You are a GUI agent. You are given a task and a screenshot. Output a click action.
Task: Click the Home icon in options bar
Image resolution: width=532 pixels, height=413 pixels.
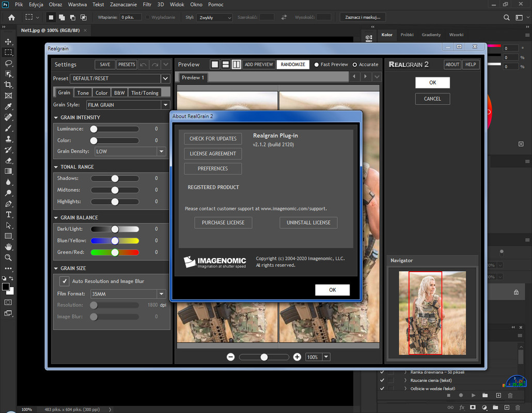pos(11,17)
